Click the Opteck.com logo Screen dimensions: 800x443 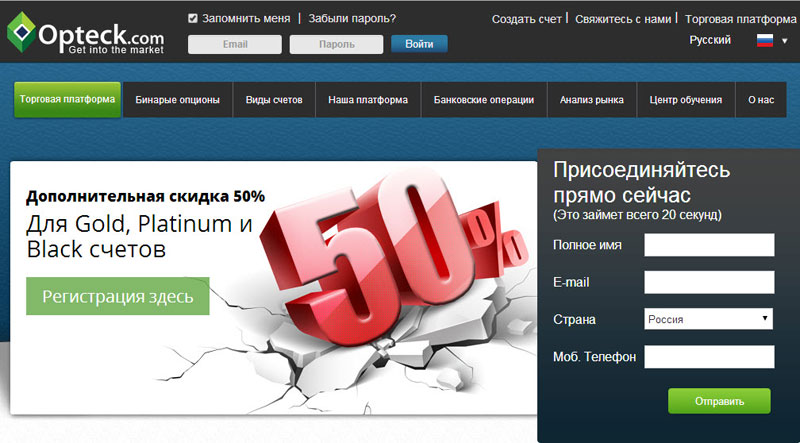(85, 33)
